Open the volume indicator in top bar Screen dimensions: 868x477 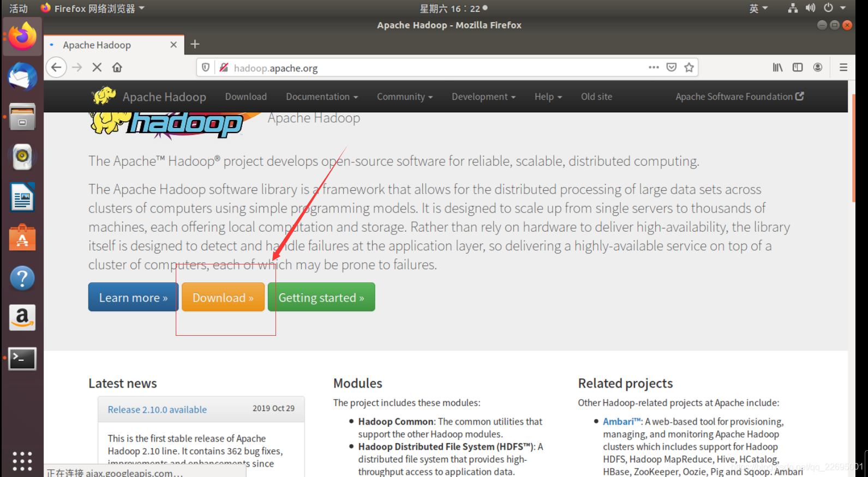tap(811, 8)
